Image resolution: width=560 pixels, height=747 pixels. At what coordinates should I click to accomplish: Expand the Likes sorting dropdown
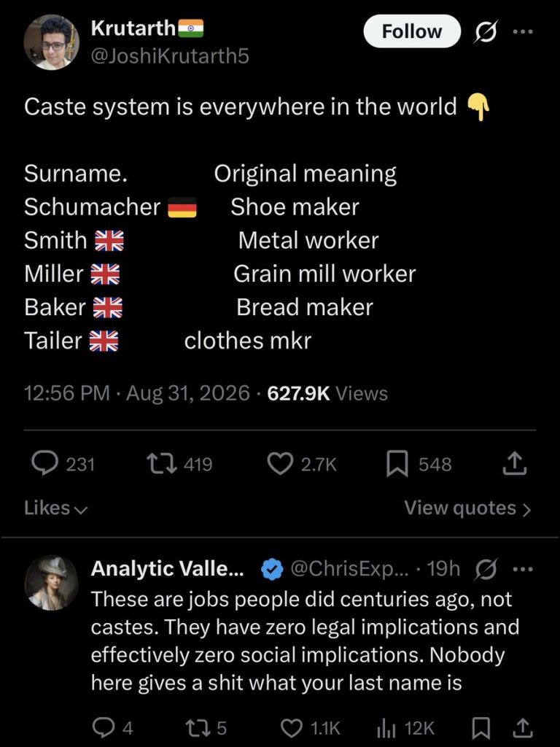55,508
